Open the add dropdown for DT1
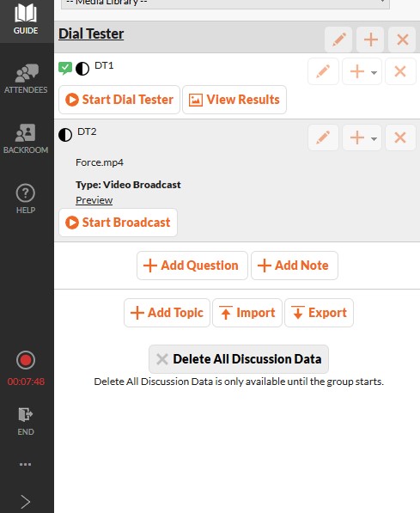420x513 pixels. click(362, 71)
